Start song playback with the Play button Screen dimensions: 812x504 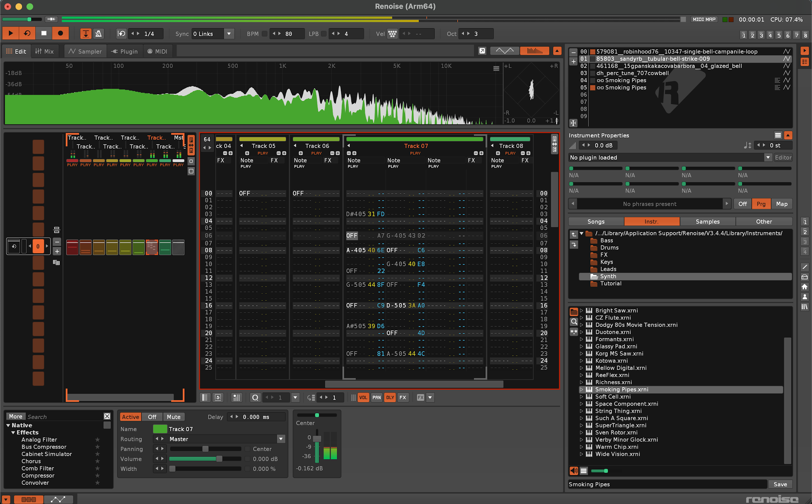11,33
